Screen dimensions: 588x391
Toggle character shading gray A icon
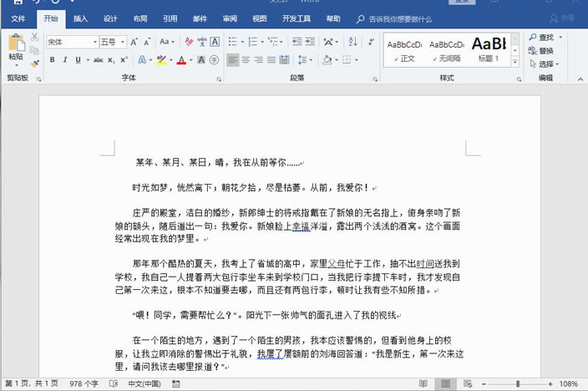click(x=201, y=59)
